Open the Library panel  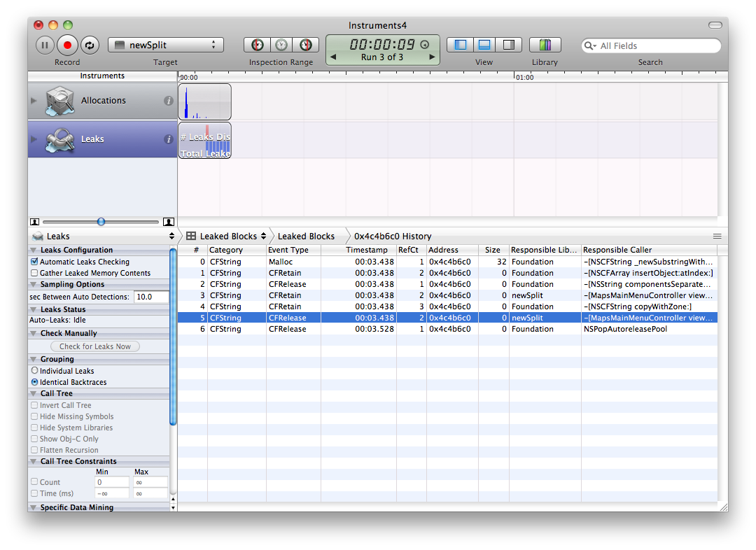545,45
